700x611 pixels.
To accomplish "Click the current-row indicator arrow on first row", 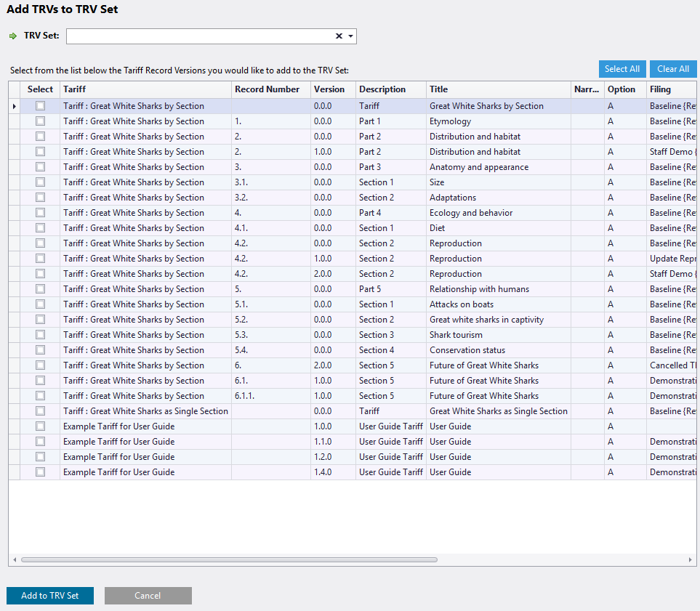I will pyautogui.click(x=15, y=106).
